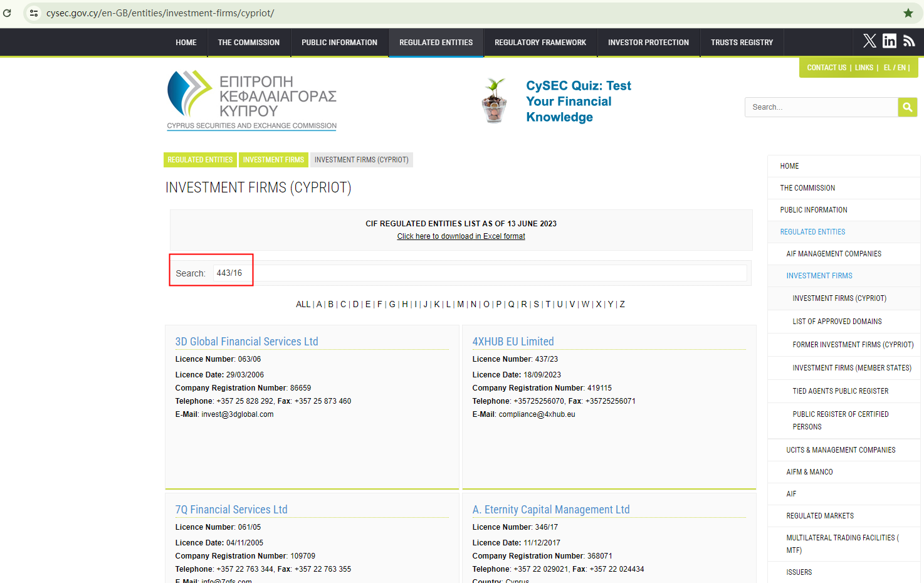
Task: Filter firms by letter C
Action: pos(343,304)
